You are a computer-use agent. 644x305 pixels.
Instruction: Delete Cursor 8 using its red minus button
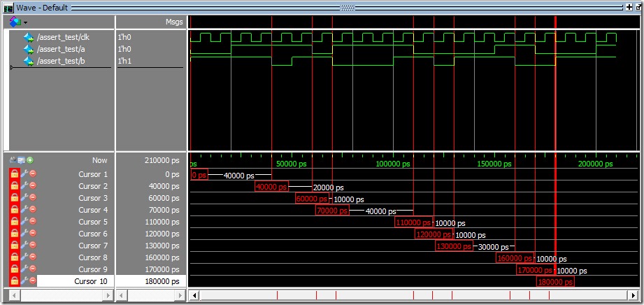(33, 257)
